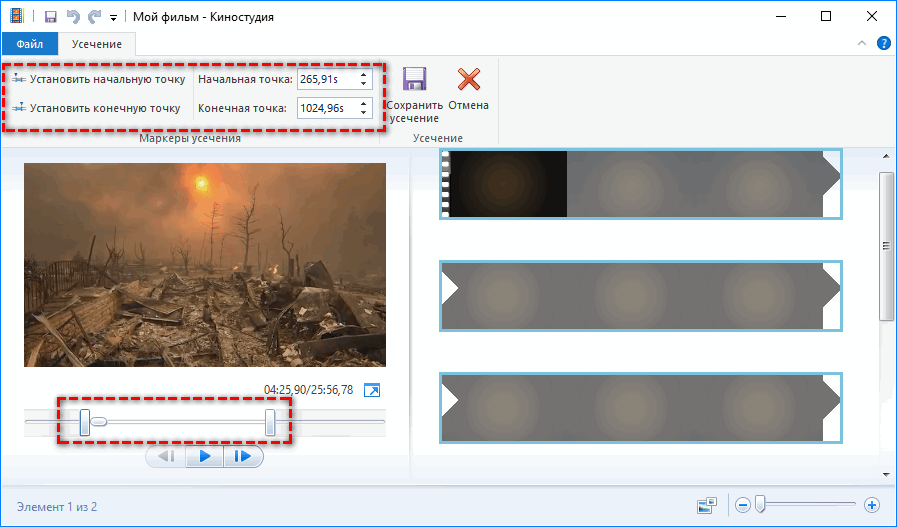Maximize the Киностудия window
The width and height of the screenshot is (897, 527).
point(825,16)
